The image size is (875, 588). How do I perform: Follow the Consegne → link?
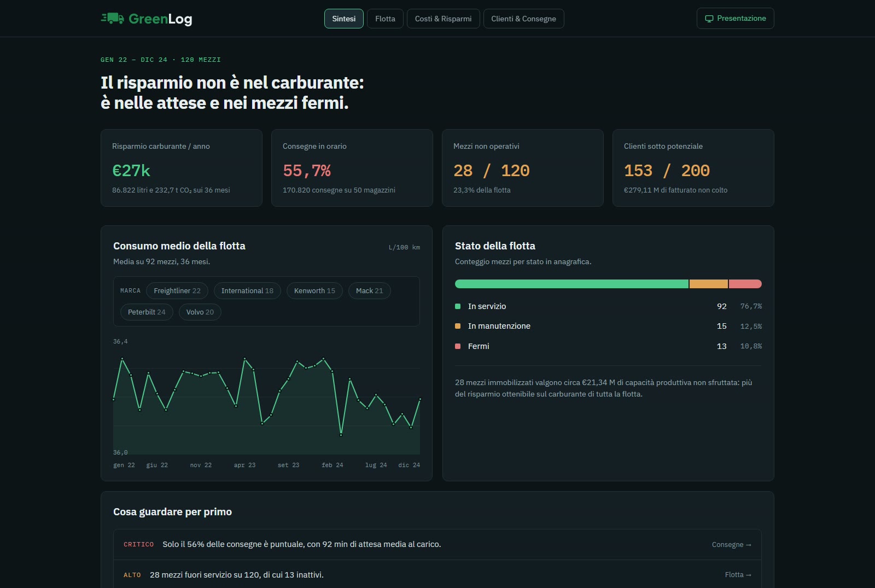tap(732, 545)
